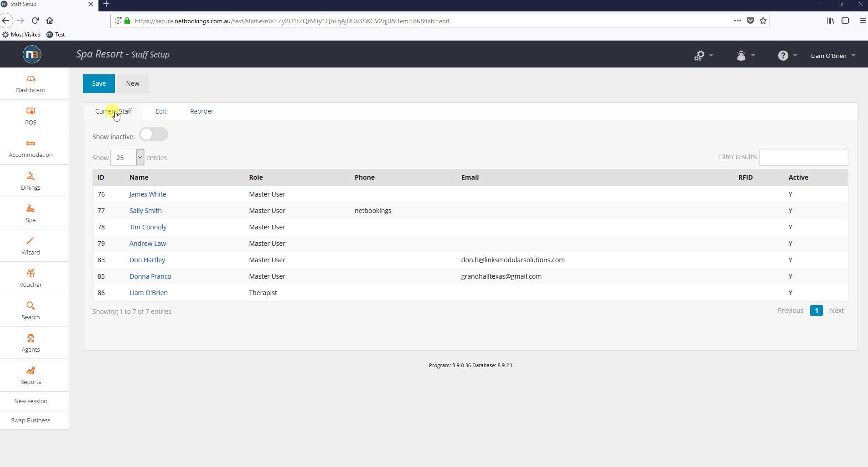Toggle Show inactive switch
Image resolution: width=868 pixels, height=467 pixels.
[x=154, y=134]
